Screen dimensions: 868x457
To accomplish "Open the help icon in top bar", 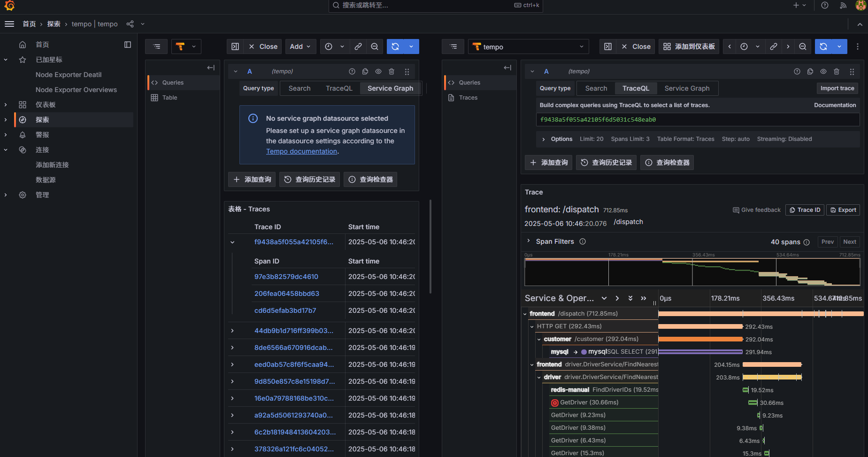I will click(825, 5).
